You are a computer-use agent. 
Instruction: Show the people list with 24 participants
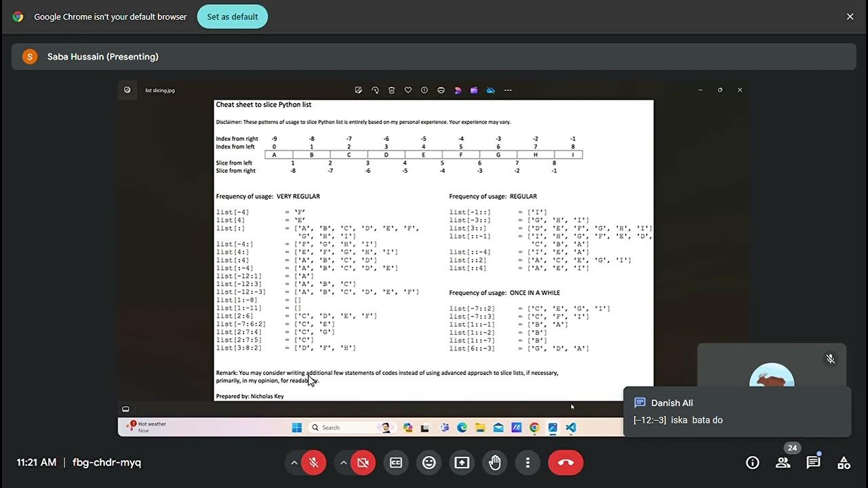click(x=783, y=462)
